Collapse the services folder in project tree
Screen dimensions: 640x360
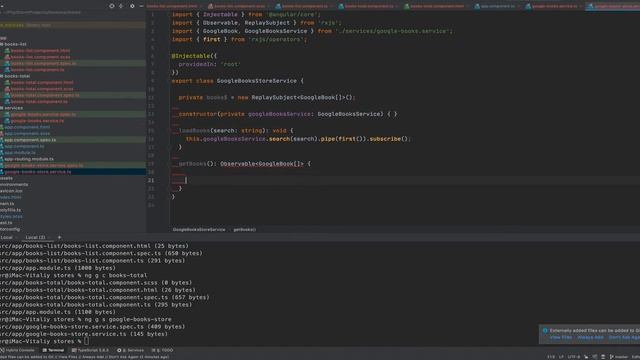12,108
